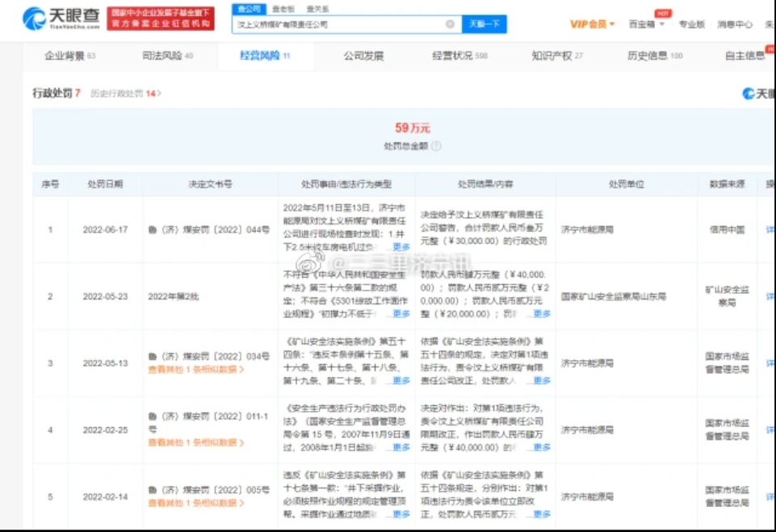This screenshot has width=776, height=532.
Task: Click the 59万元 total penalty amount
Action: [x=413, y=128]
